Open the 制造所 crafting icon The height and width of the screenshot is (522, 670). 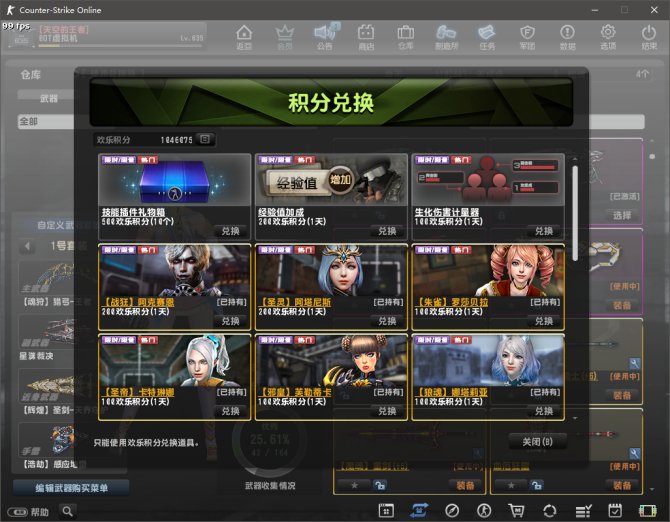coord(446,37)
